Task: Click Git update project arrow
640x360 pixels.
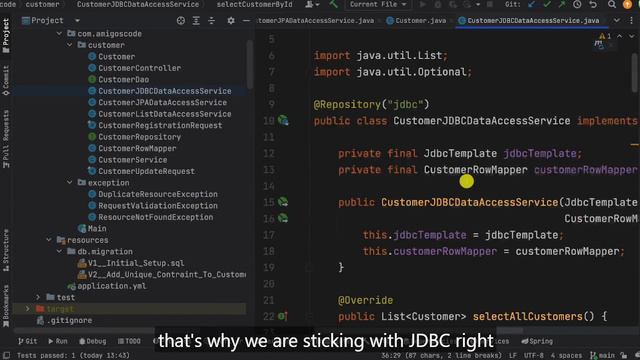Action: tap(531, 4)
